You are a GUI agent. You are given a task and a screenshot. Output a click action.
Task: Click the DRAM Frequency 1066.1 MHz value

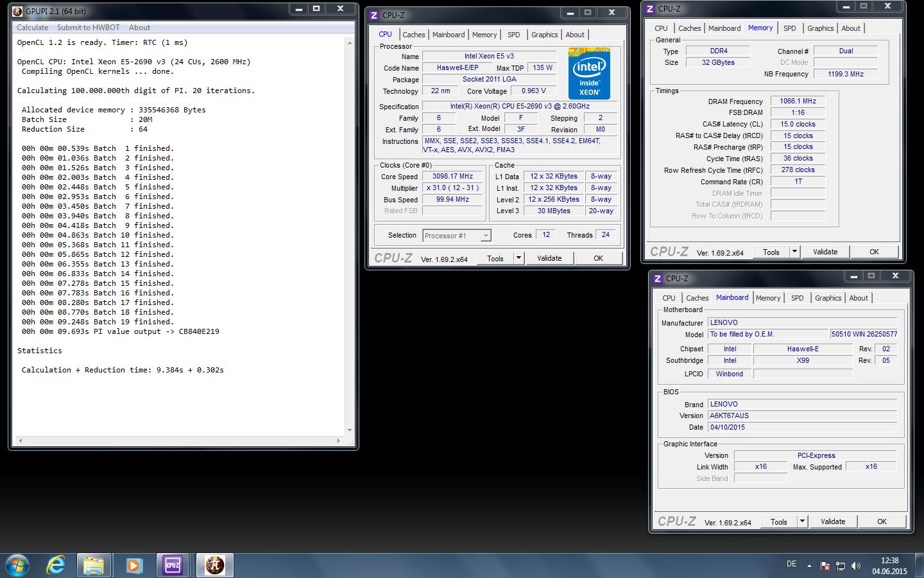coord(798,101)
